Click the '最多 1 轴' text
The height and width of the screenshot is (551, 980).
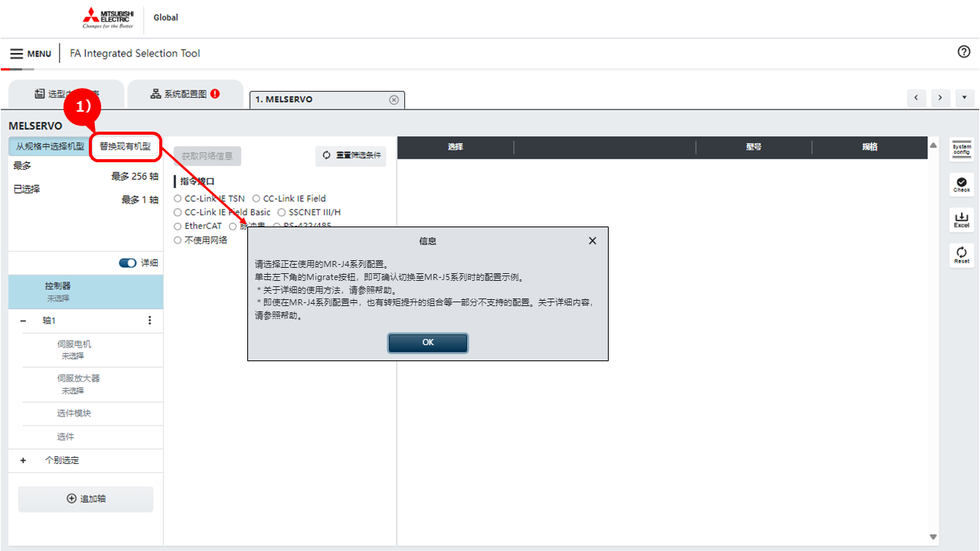[x=140, y=201]
